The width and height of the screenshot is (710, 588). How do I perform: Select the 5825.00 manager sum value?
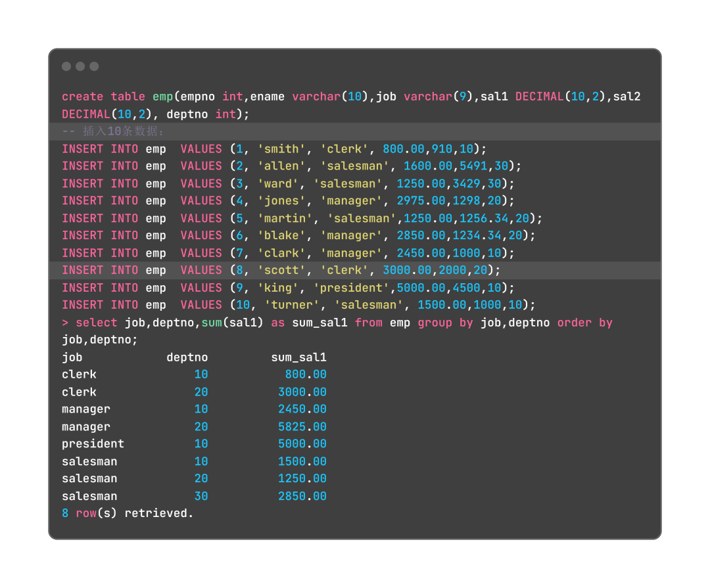click(302, 427)
